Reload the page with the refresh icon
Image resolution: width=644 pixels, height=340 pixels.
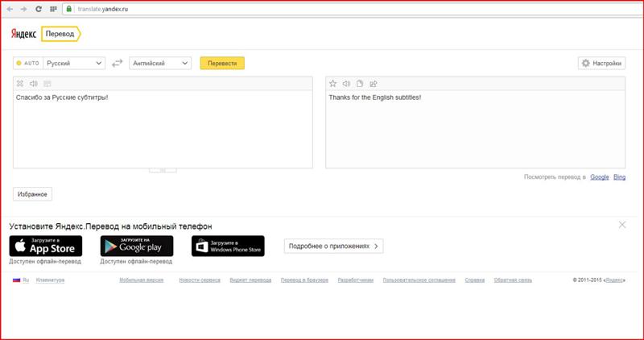click(x=38, y=9)
